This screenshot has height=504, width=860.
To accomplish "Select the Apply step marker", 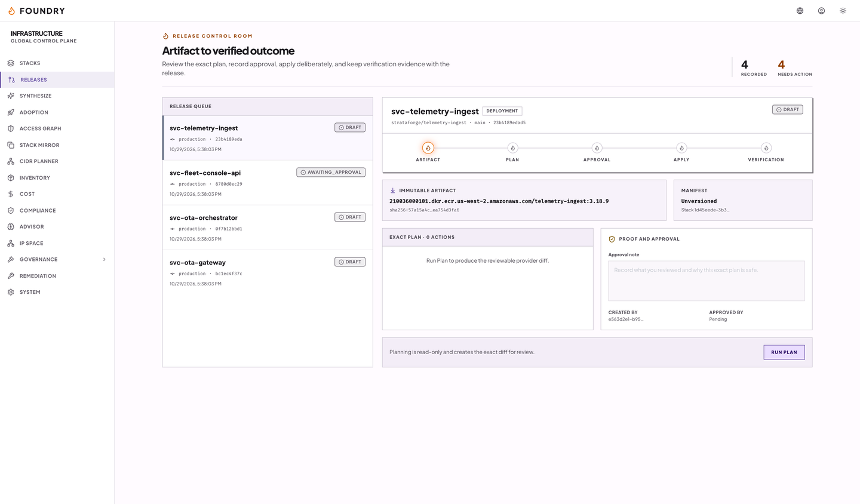I will tap(681, 148).
